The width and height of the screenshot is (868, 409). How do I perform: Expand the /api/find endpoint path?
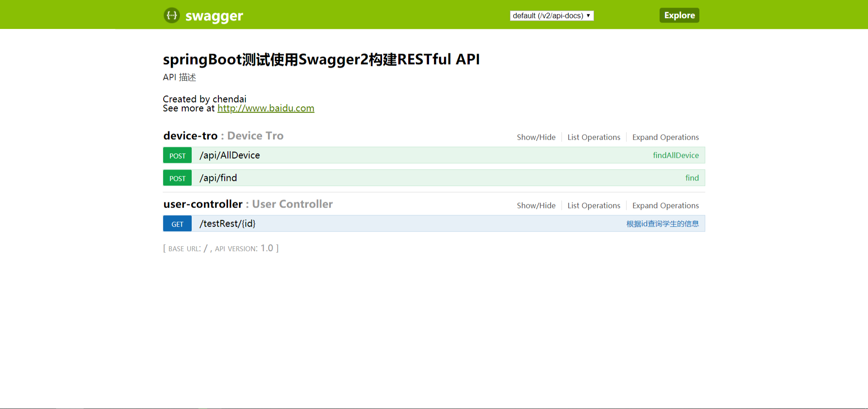pyautogui.click(x=218, y=178)
